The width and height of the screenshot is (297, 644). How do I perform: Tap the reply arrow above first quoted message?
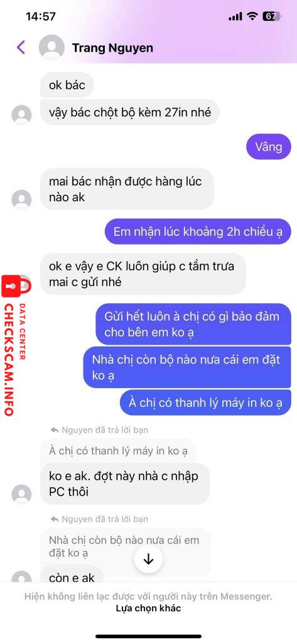55,430
